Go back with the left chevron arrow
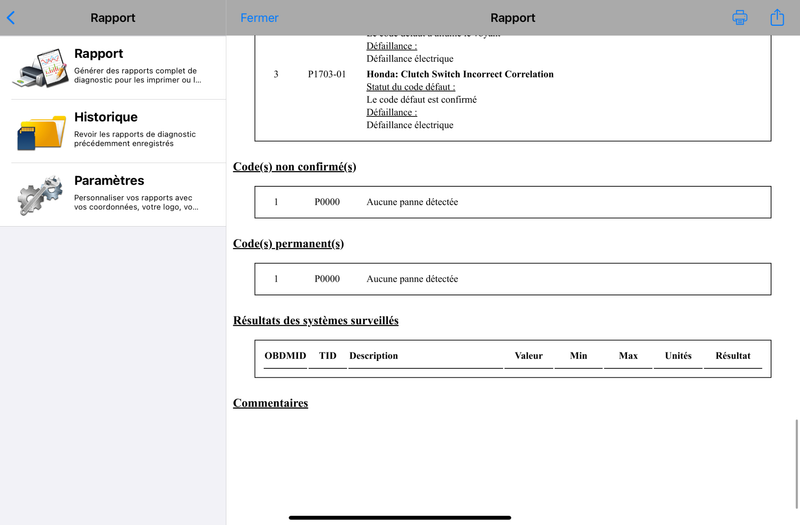Image resolution: width=800 pixels, height=525 pixels. 11,18
